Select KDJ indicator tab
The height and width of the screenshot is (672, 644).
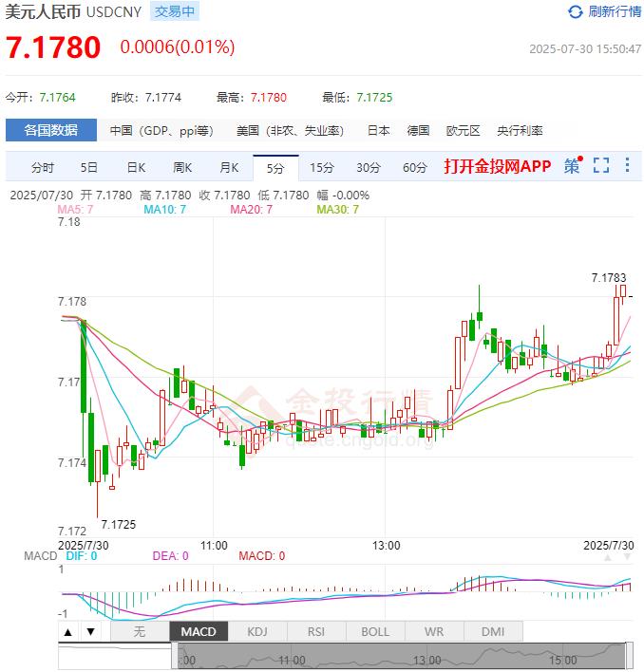click(x=257, y=632)
